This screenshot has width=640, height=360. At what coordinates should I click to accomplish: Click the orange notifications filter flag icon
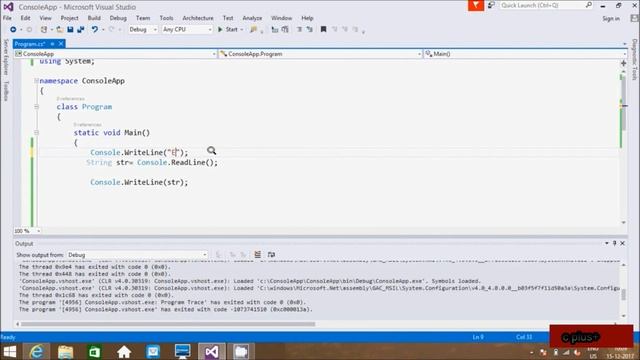(x=476, y=5)
